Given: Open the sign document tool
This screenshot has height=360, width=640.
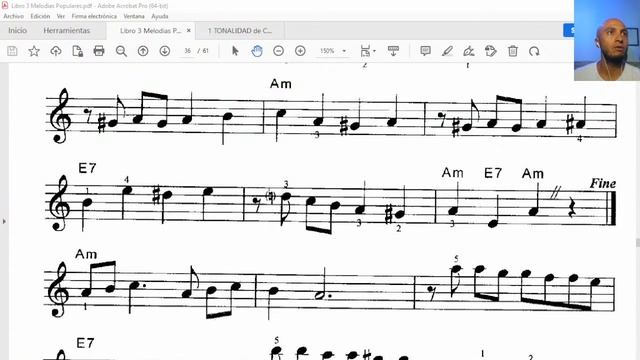Looking at the screenshot, I should (469, 51).
